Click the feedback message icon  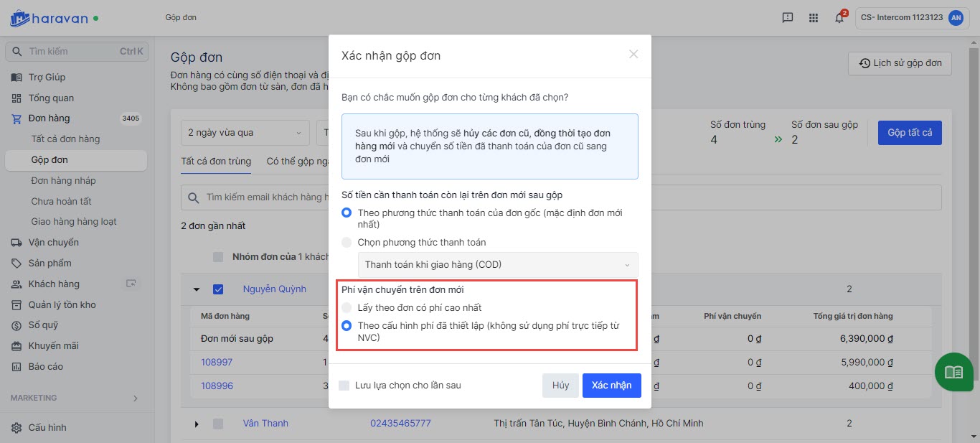788,18
